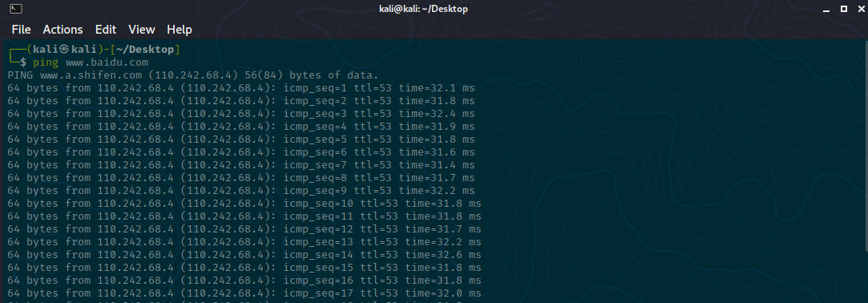Open the Edit menu
868x303 pixels.
pyautogui.click(x=106, y=30)
